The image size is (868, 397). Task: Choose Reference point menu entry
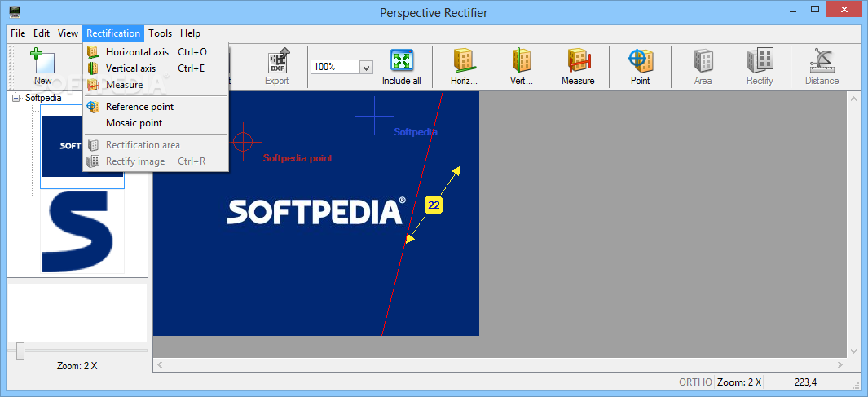(156, 107)
